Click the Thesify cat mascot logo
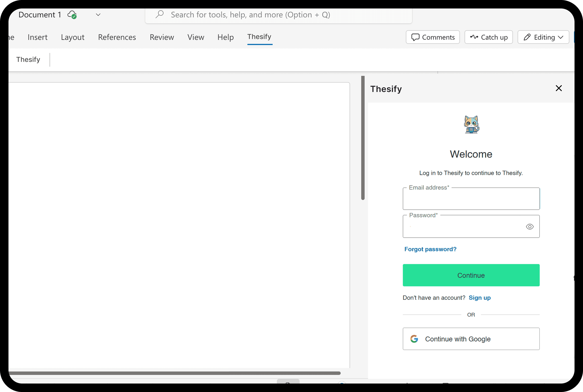This screenshot has width=583, height=392. (471, 125)
